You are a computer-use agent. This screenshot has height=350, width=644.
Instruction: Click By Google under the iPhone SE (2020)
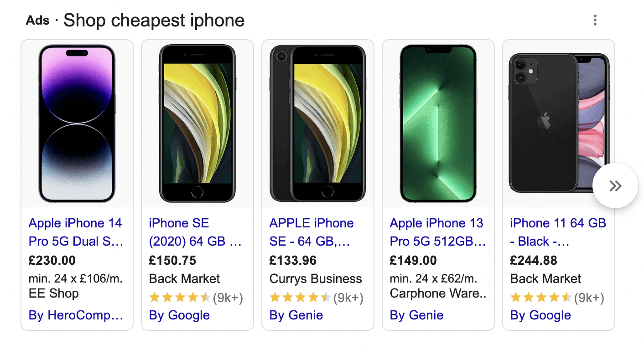click(179, 315)
